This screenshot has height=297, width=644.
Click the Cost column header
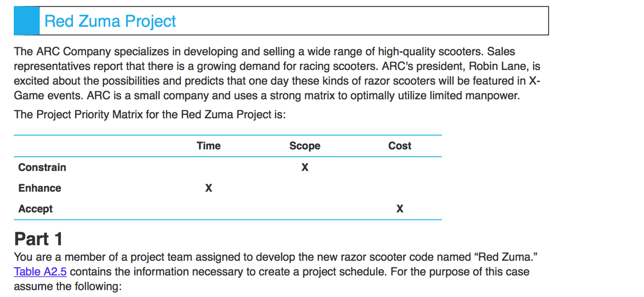pos(399,146)
